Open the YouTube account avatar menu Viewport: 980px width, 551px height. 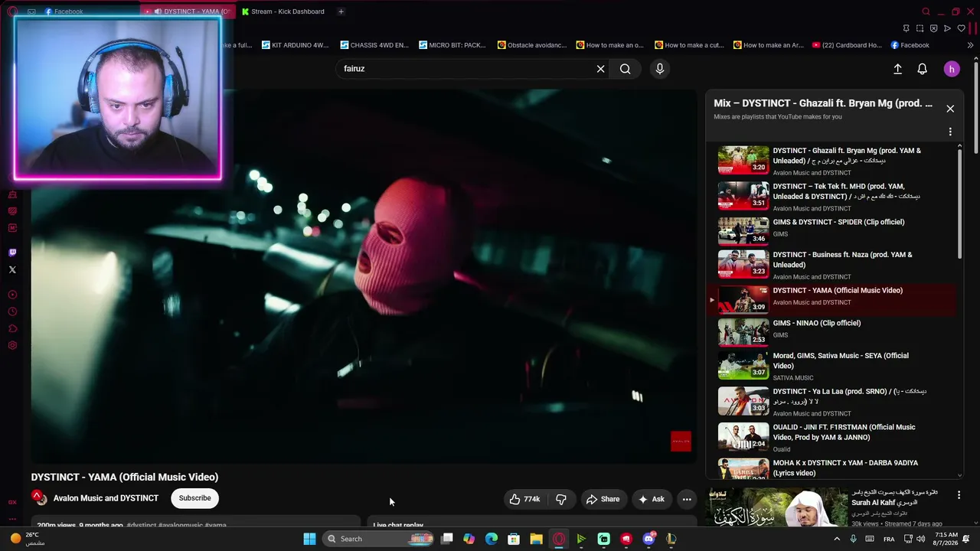click(x=952, y=70)
